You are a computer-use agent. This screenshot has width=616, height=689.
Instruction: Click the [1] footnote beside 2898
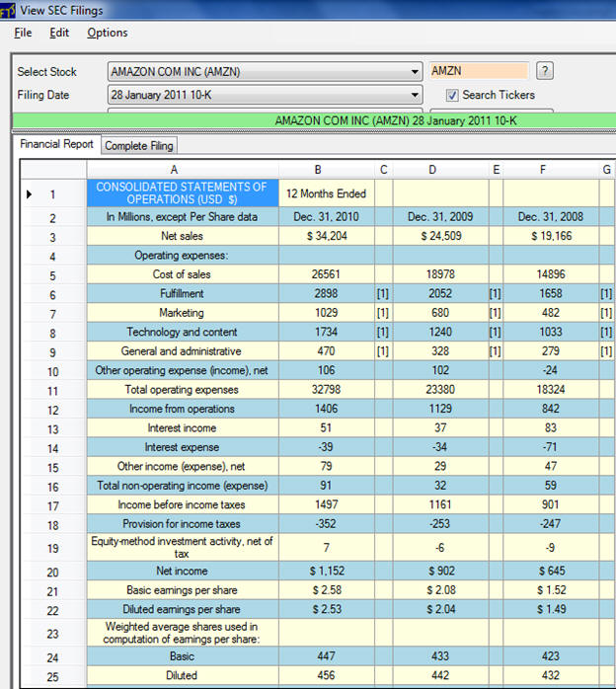[x=383, y=293]
